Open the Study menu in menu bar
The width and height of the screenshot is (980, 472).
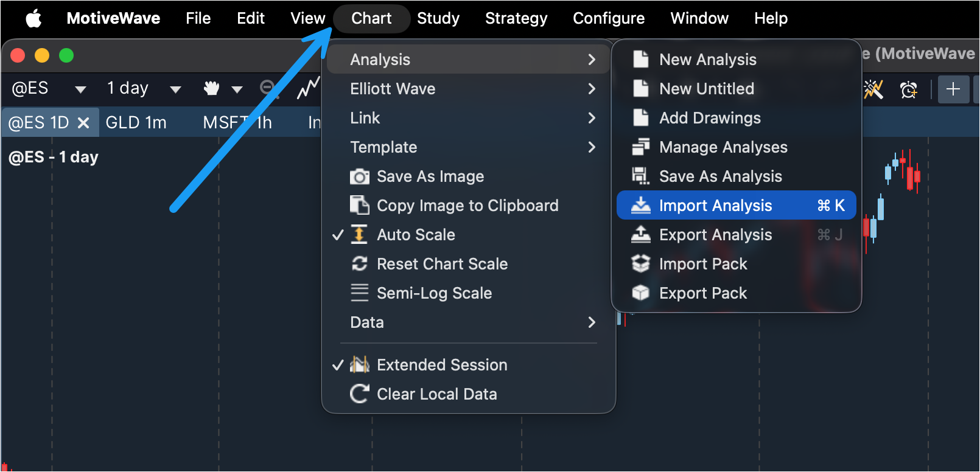point(438,18)
